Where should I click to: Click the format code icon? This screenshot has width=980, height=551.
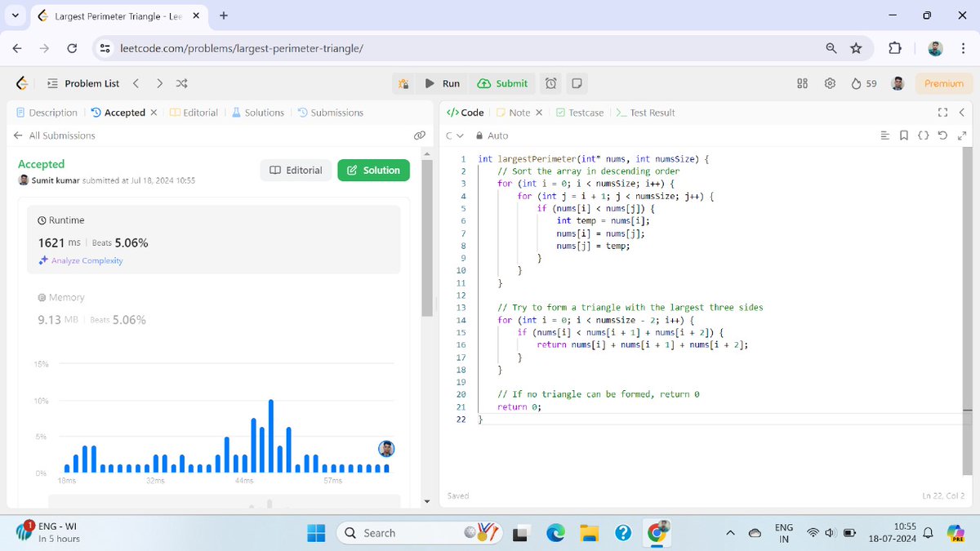point(885,136)
